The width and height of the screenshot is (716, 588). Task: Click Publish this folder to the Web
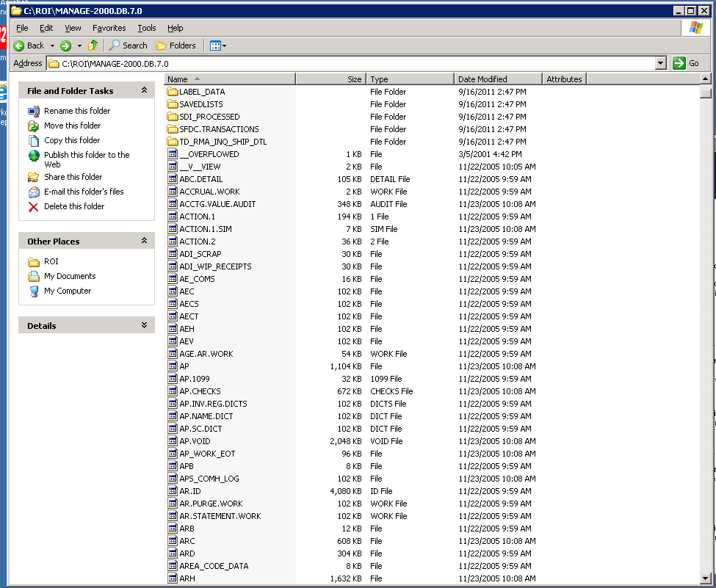click(x=87, y=159)
